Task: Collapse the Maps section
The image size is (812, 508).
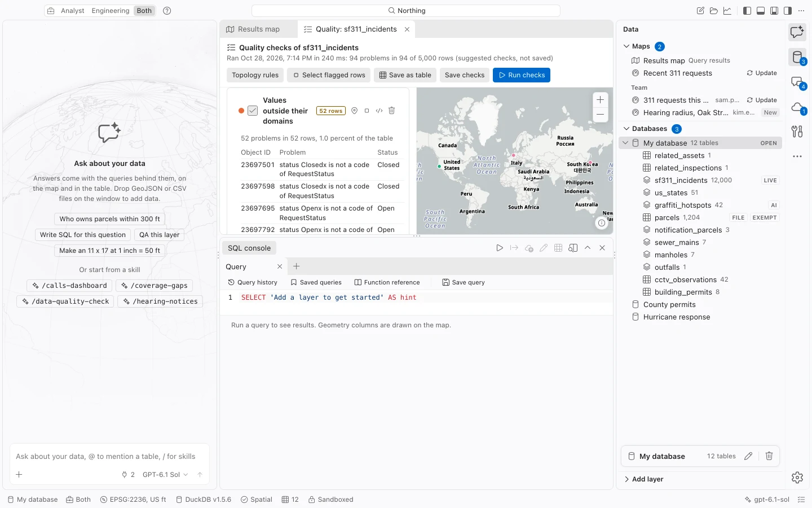Action: point(626,46)
